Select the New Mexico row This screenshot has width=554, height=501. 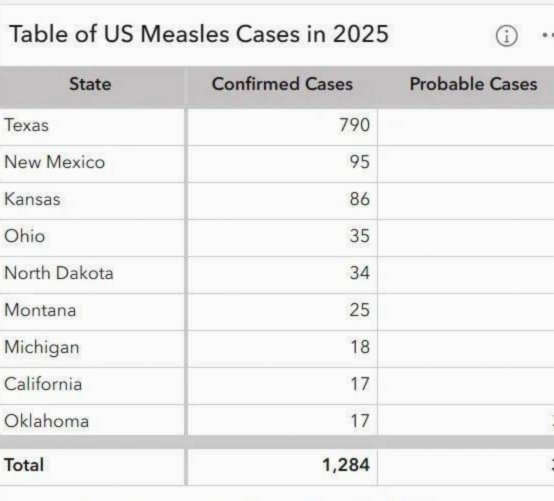tap(277, 163)
